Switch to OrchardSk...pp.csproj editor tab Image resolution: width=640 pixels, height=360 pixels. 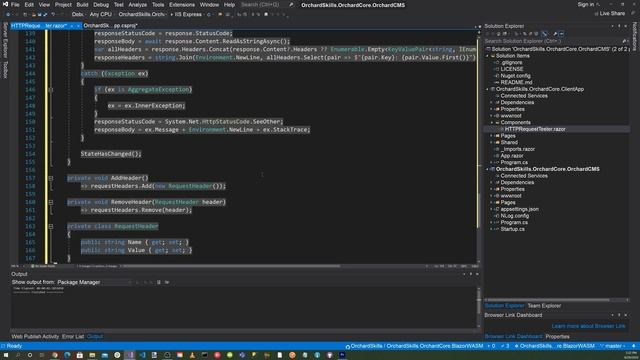pos(110,26)
